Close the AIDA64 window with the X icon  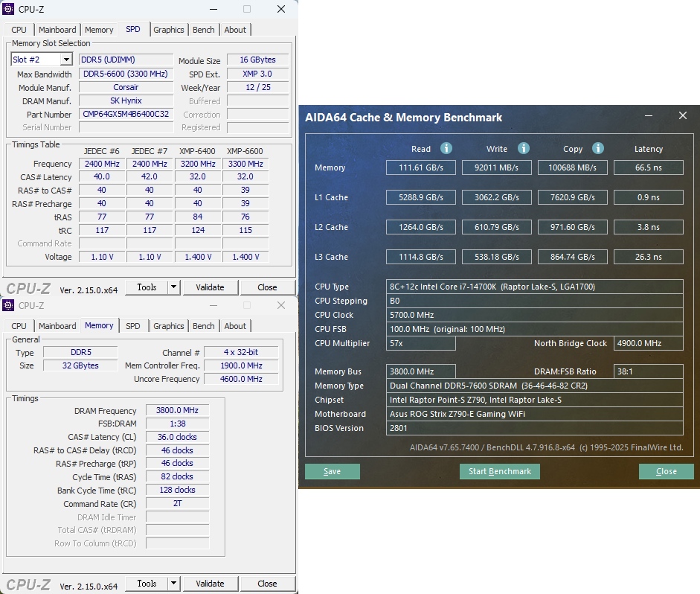tap(683, 115)
